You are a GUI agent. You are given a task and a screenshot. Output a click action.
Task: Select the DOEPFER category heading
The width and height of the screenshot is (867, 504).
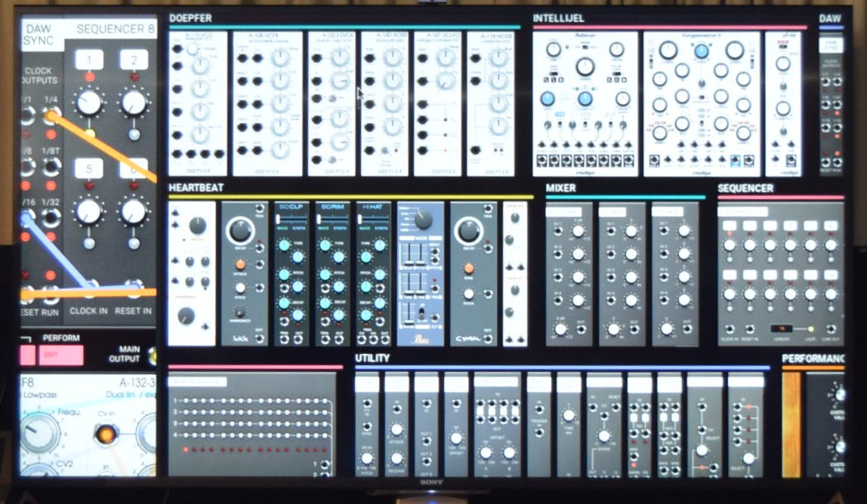[x=191, y=18]
